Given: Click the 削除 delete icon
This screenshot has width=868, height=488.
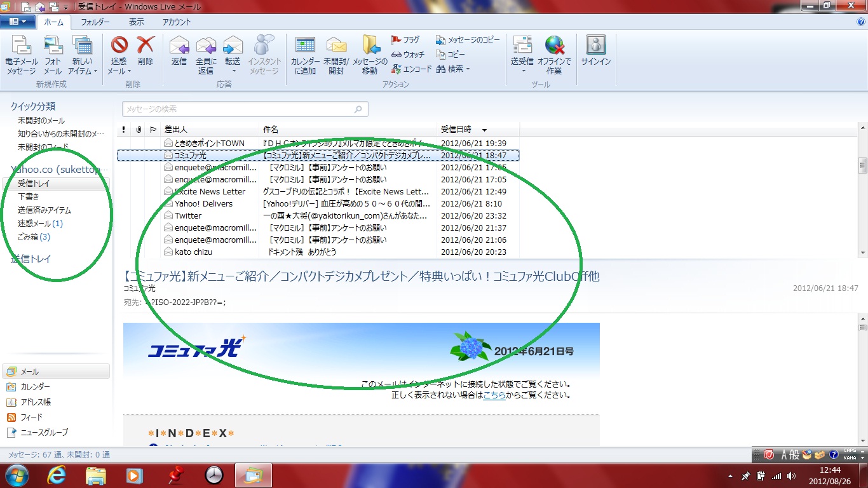Looking at the screenshot, I should click(146, 46).
